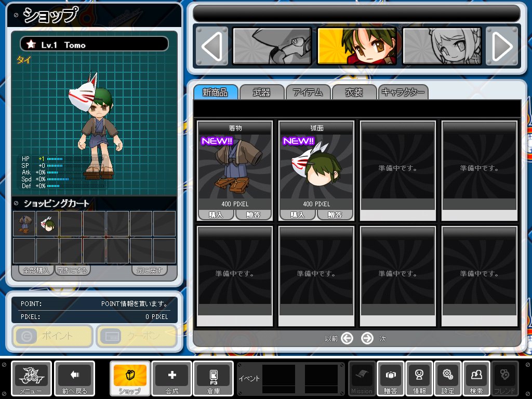Switch to the 武器 weapons tab
Screen dimensions: 532x399
tap(261, 92)
